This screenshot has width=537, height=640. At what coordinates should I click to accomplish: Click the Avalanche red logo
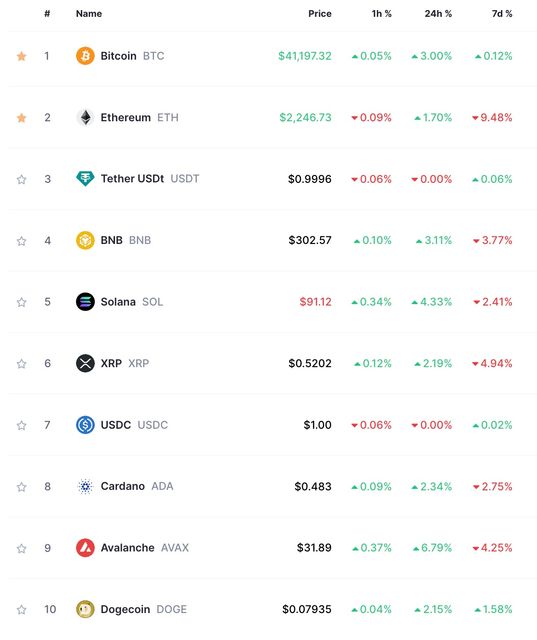click(x=85, y=548)
